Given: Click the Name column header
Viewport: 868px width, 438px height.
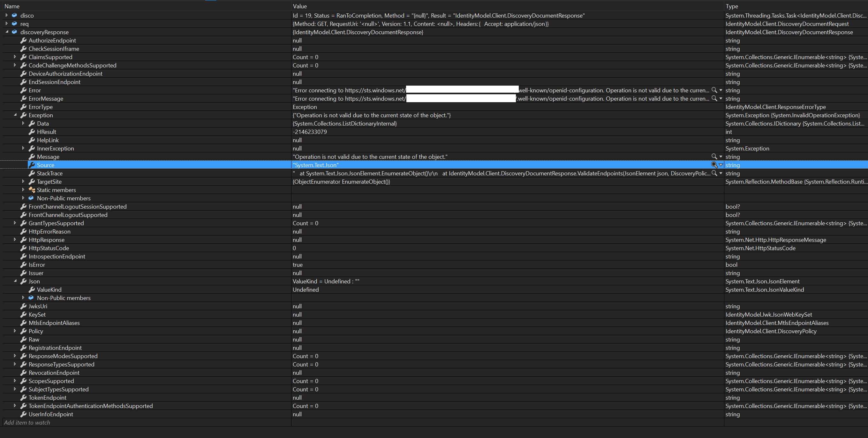Looking at the screenshot, I should [x=12, y=6].
